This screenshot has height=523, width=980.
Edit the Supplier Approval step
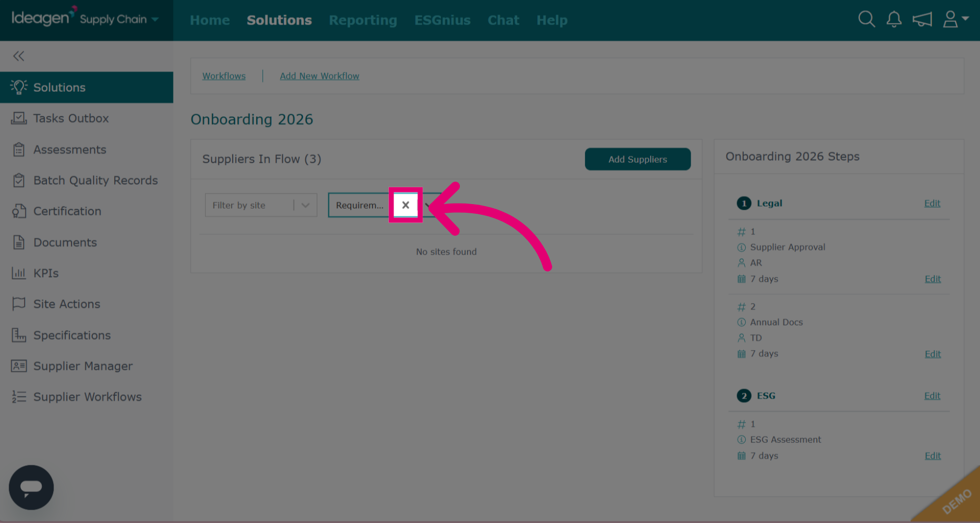tap(933, 279)
